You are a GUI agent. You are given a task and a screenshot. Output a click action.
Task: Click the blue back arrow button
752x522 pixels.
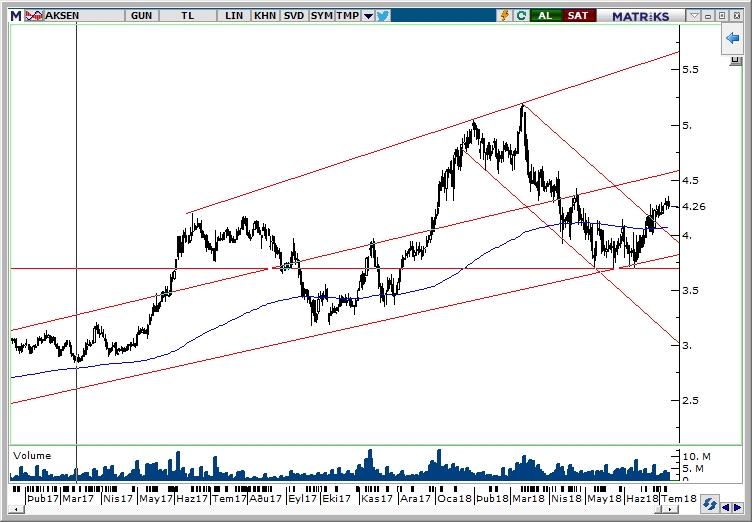[x=732, y=38]
